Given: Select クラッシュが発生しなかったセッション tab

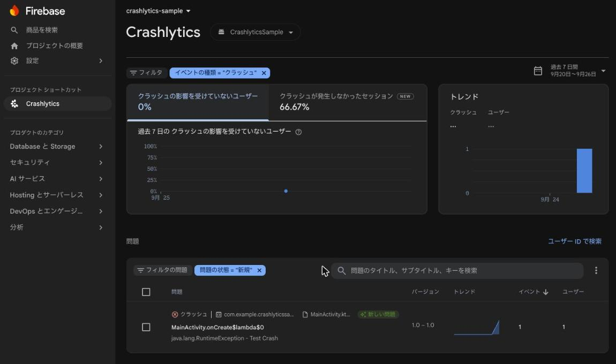Looking at the screenshot, I should (348, 102).
